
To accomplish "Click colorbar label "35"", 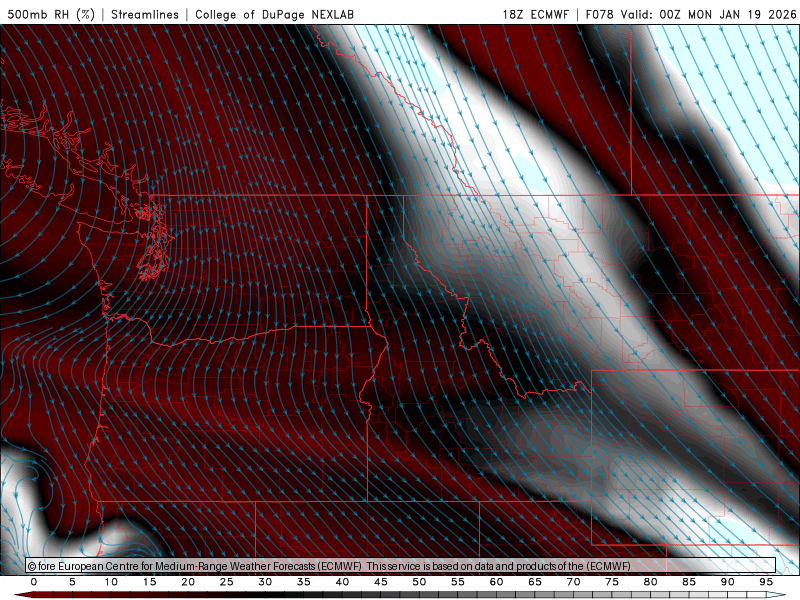I will (303, 582).
